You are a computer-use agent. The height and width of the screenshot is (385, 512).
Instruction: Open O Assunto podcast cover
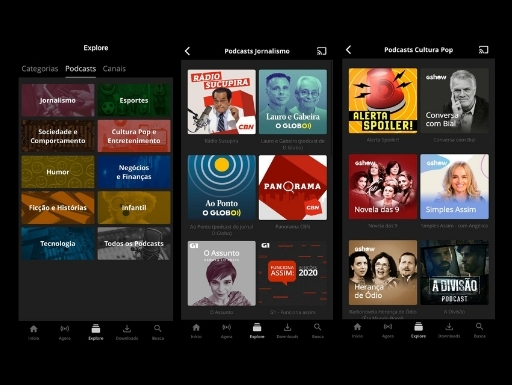pos(222,273)
